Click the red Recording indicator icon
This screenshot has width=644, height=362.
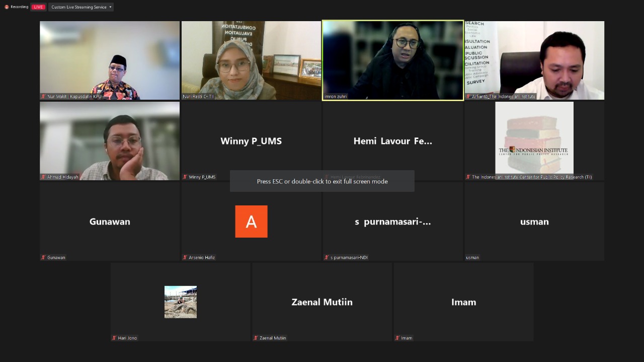pyautogui.click(x=7, y=7)
